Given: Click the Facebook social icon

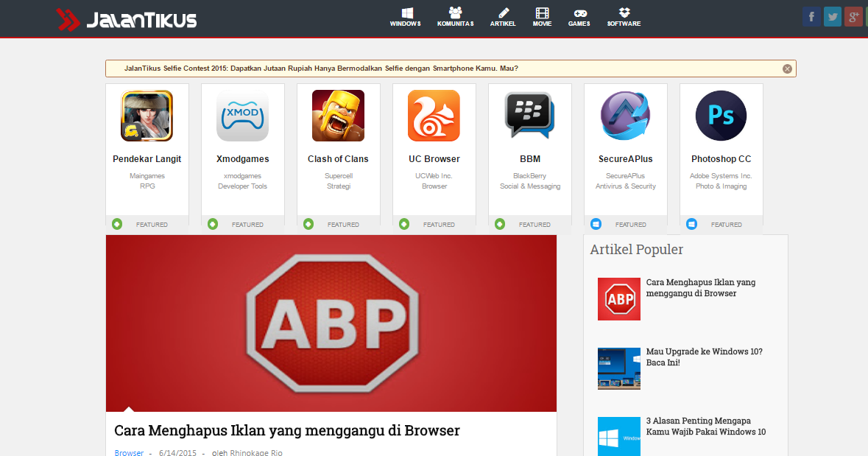Looking at the screenshot, I should 811,17.
